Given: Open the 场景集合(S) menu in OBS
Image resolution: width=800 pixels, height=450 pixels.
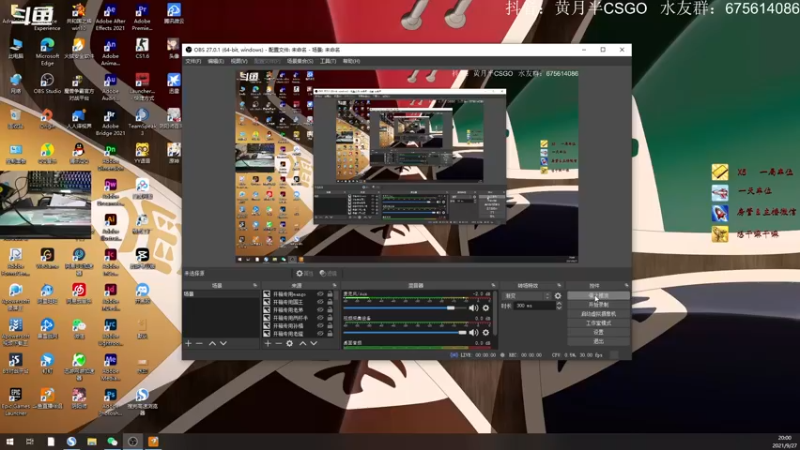Looking at the screenshot, I should [x=300, y=61].
